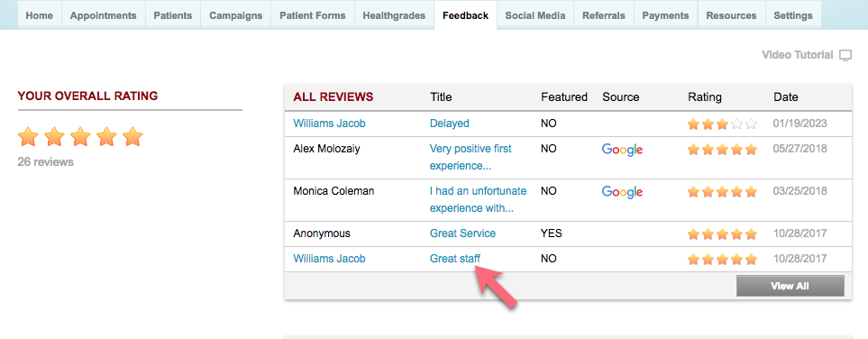Image resolution: width=868 pixels, height=339 pixels.
Task: Click star rating of Great staff review
Action: (x=722, y=260)
